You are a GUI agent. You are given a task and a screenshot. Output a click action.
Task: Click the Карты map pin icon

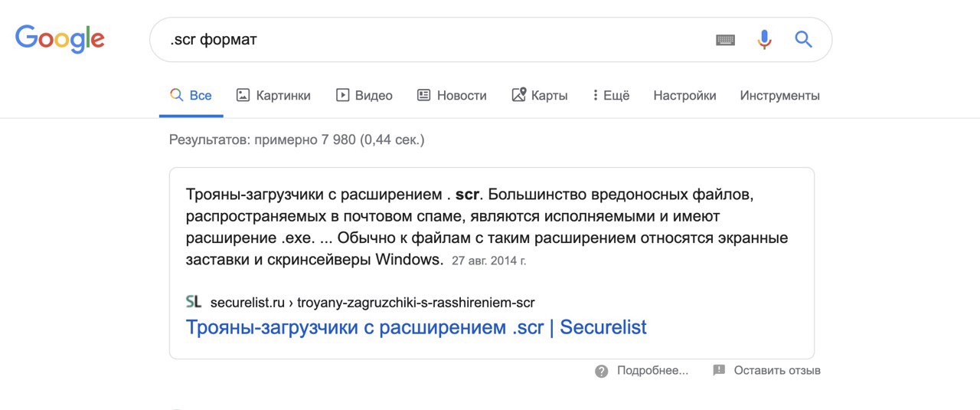(518, 95)
